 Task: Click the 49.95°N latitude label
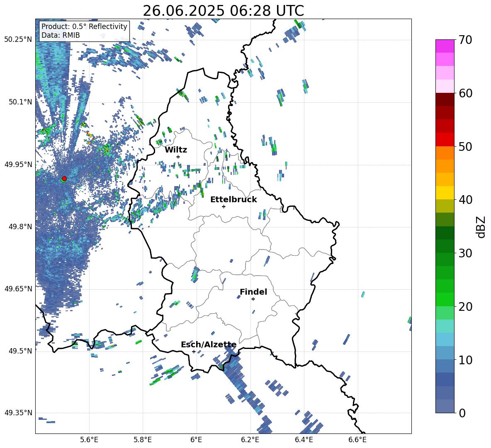(x=18, y=165)
